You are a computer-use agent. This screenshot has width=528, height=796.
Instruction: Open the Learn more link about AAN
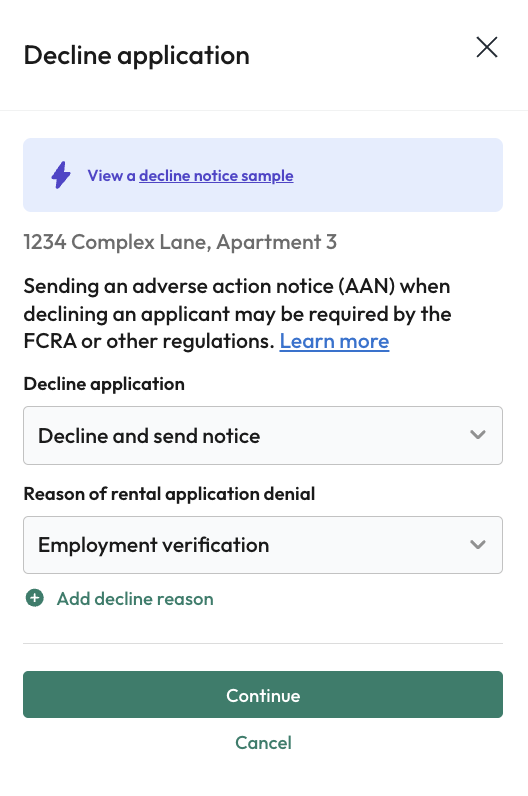[334, 341]
